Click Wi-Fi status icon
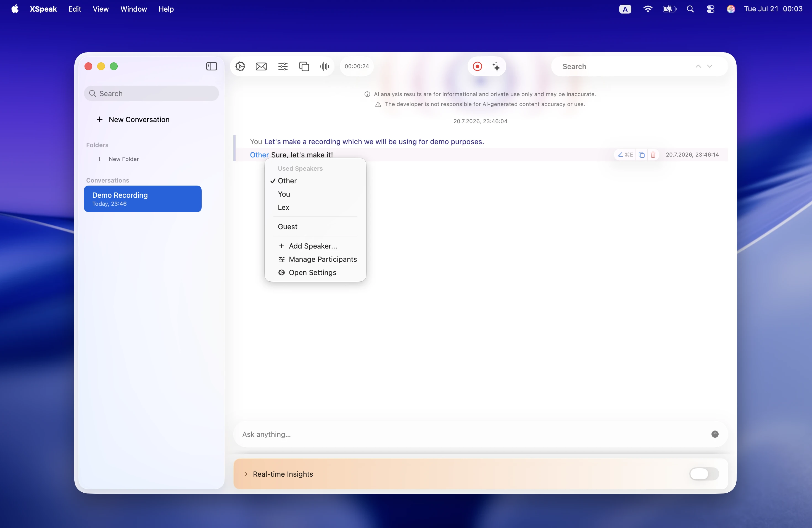This screenshot has width=812, height=528. [x=648, y=9]
